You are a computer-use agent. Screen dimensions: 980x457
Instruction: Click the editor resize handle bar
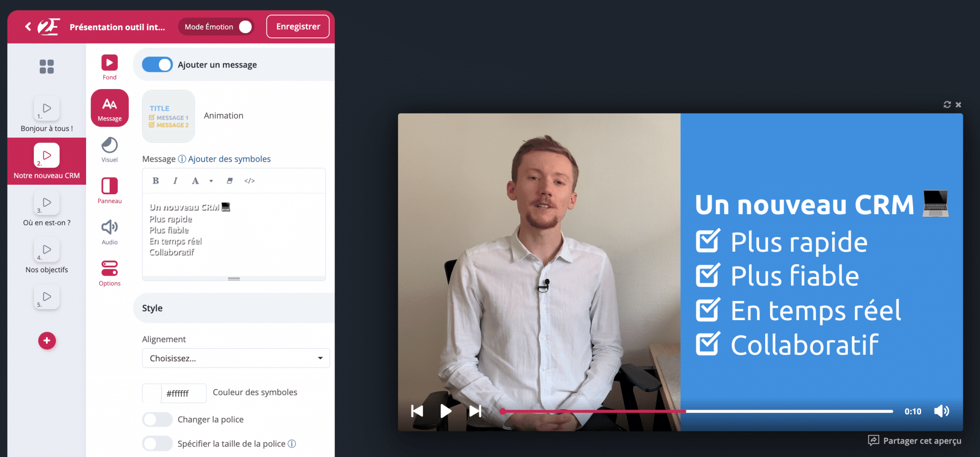click(x=234, y=279)
